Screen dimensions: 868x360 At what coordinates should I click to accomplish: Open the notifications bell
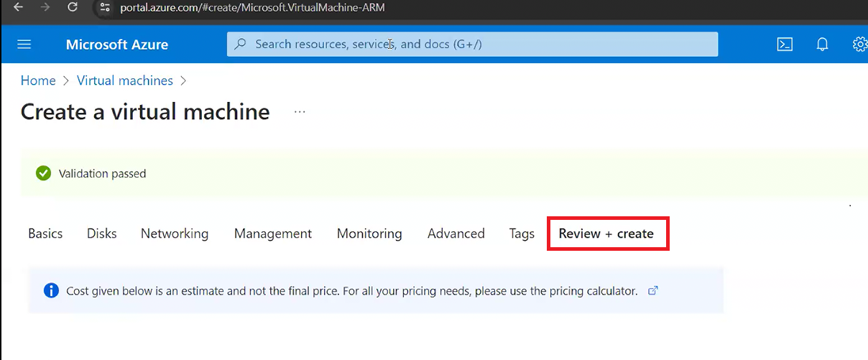823,45
